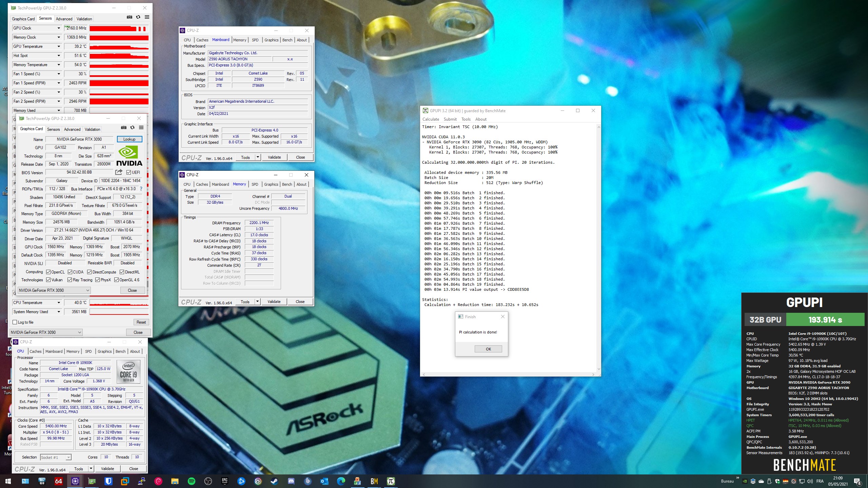Switch to Sensors tab in GPU-Z Graphics Card window
The width and height of the screenshot is (868, 488).
coord(53,129)
